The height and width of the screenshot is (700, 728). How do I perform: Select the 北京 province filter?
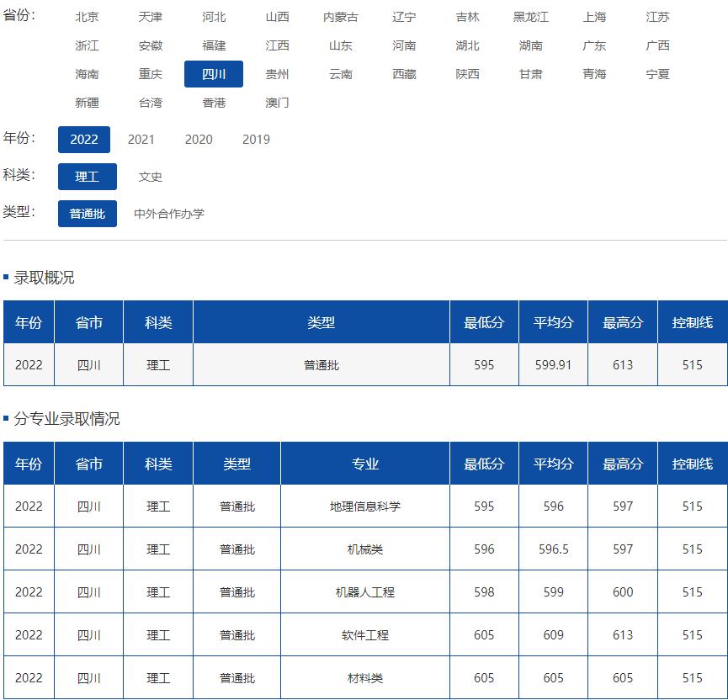pyautogui.click(x=86, y=16)
